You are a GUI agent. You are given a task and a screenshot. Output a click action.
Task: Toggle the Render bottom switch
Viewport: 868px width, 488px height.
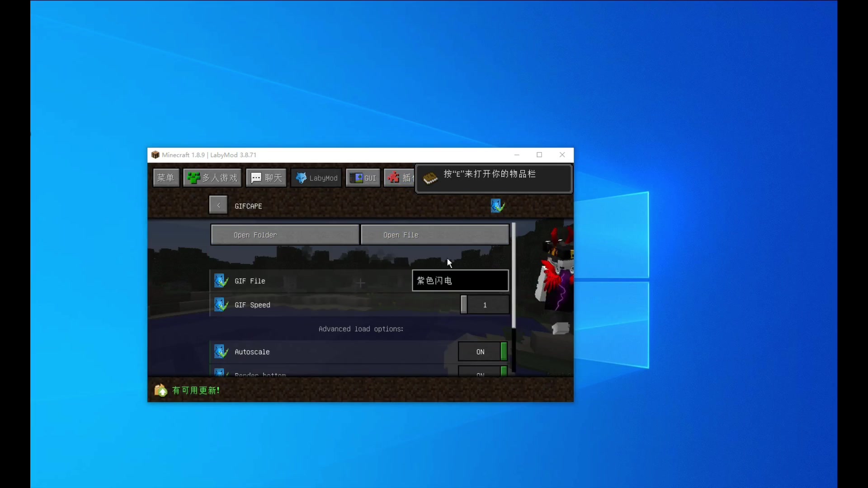(x=483, y=372)
